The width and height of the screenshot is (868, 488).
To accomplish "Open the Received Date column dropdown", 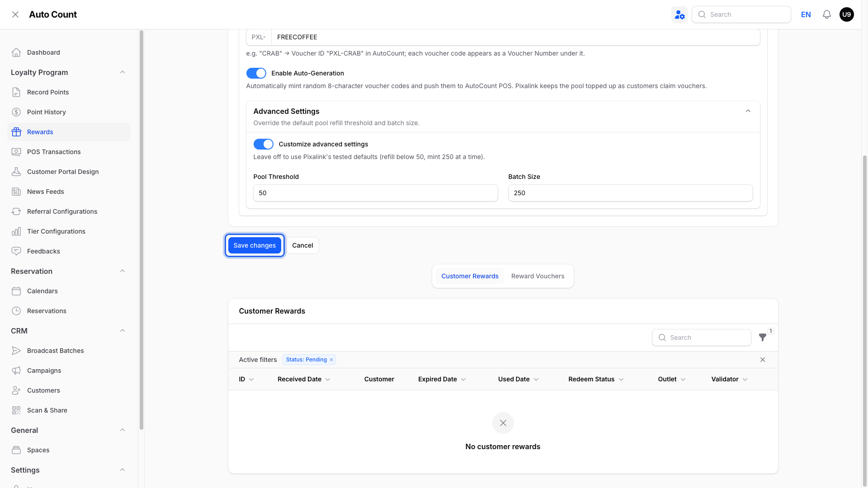I will [x=328, y=380].
